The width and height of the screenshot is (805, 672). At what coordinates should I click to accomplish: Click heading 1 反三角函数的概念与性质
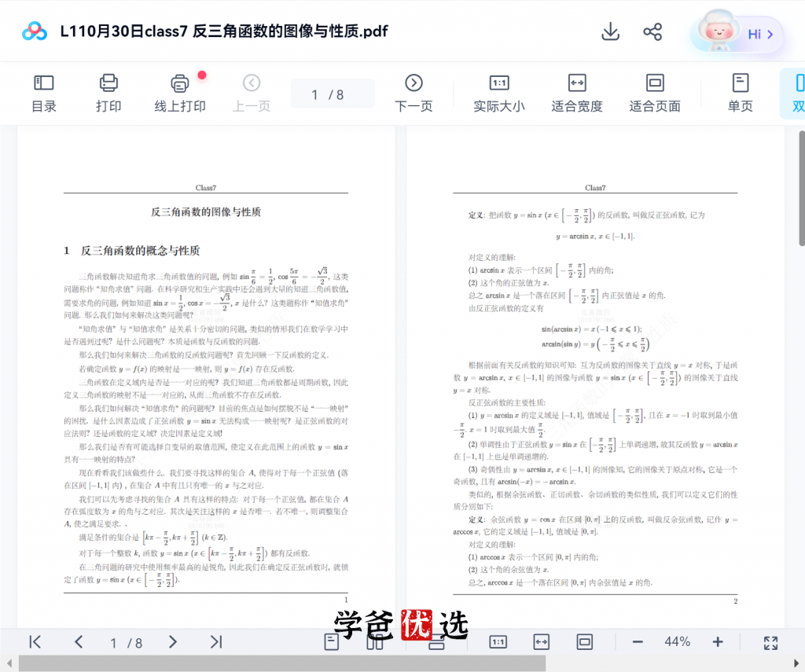coord(131,251)
